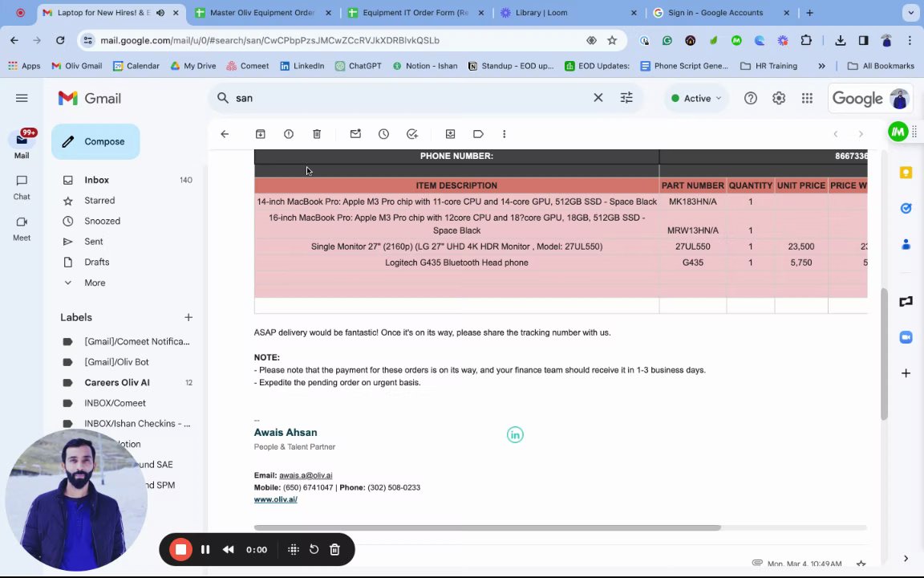
Task: Click vertical scrollbar of email pane
Action: tap(884, 354)
